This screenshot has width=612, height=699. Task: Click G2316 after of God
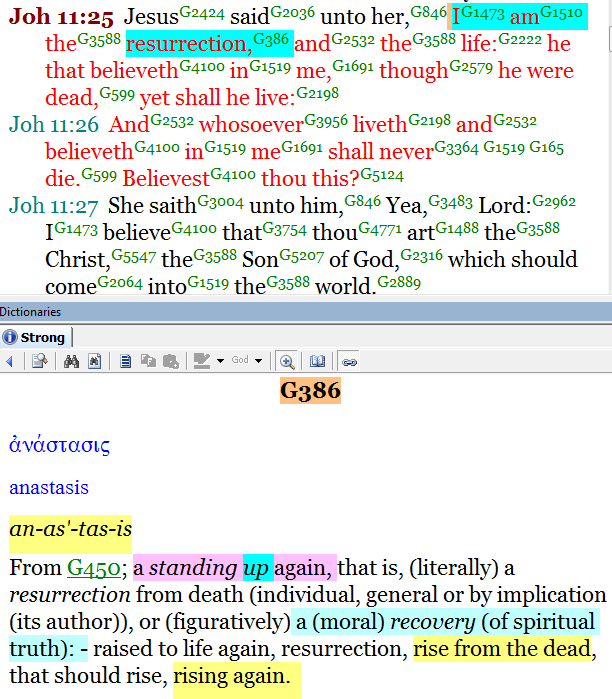[x=422, y=255]
